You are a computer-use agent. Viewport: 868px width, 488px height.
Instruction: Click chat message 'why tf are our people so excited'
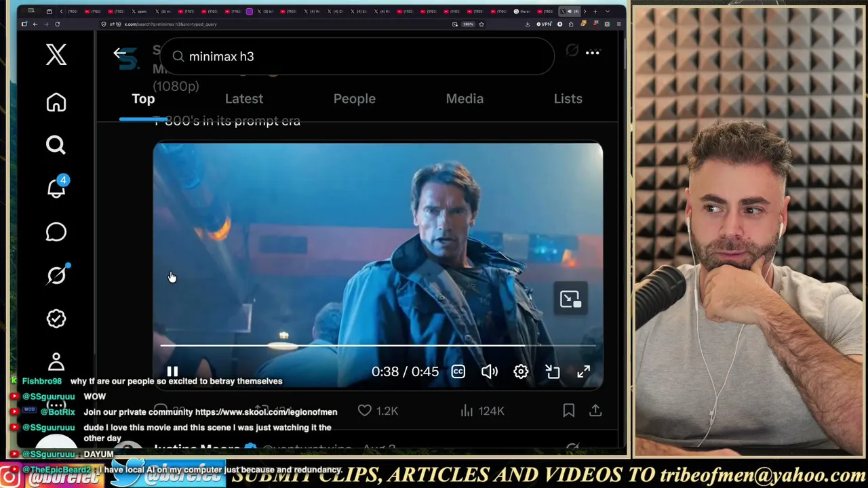coord(176,381)
